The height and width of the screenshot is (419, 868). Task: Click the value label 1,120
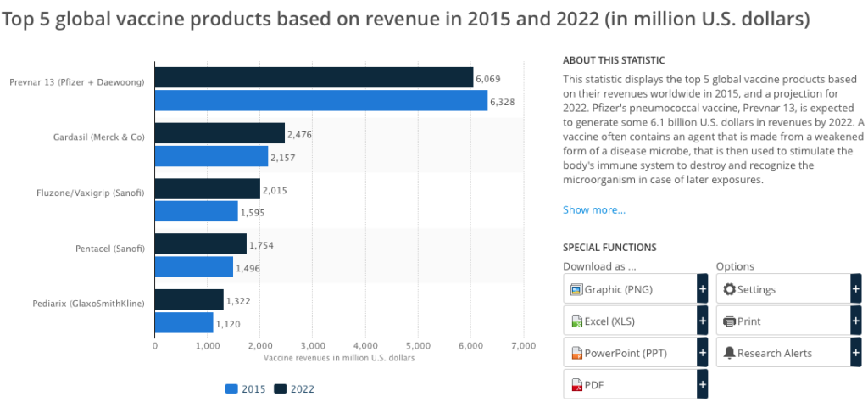228,324
